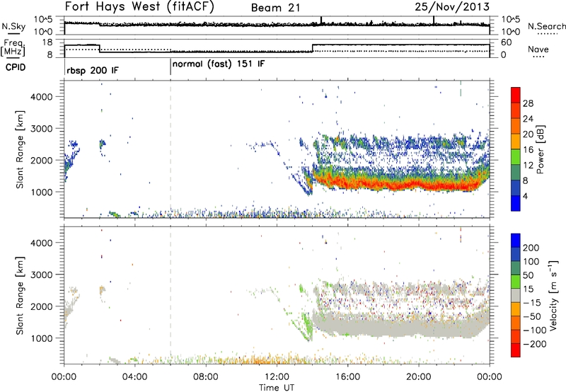
Task: Click the 'N.Search' legend label
Action: pos(546,26)
